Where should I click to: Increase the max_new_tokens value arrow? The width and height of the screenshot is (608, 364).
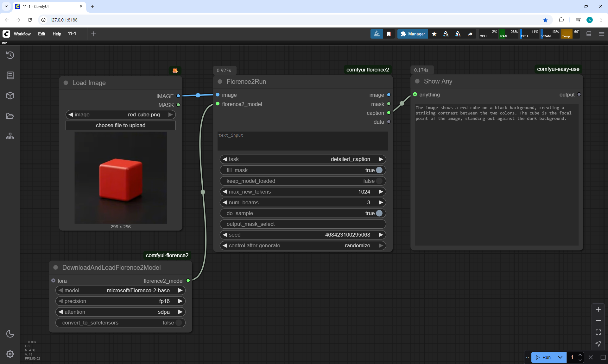pyautogui.click(x=381, y=192)
